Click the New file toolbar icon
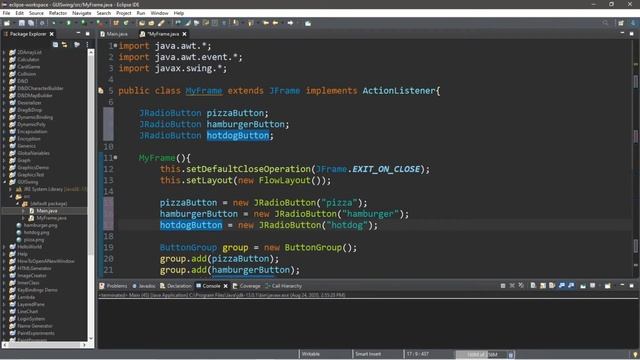Viewport: 640px width, 360px height. 7,23
